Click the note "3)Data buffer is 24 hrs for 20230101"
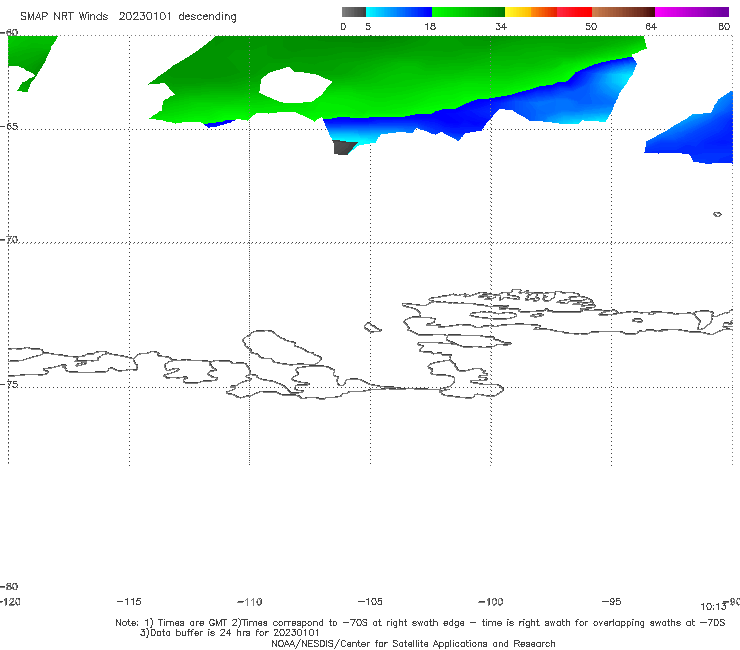The image size is (740, 650). 230,633
